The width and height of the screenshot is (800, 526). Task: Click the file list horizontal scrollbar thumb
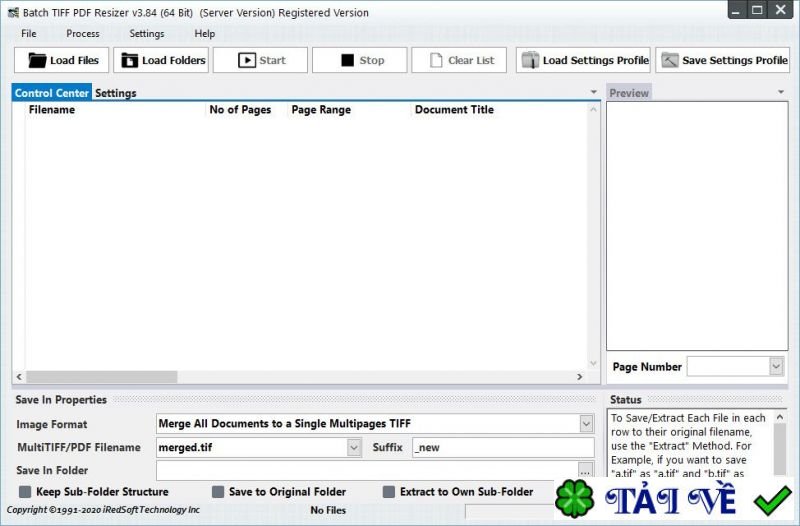pos(102,377)
